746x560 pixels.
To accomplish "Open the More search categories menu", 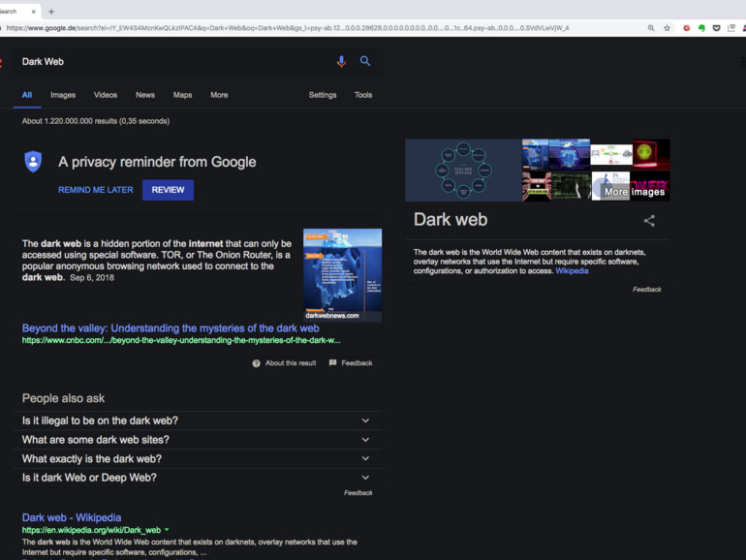I will [219, 95].
